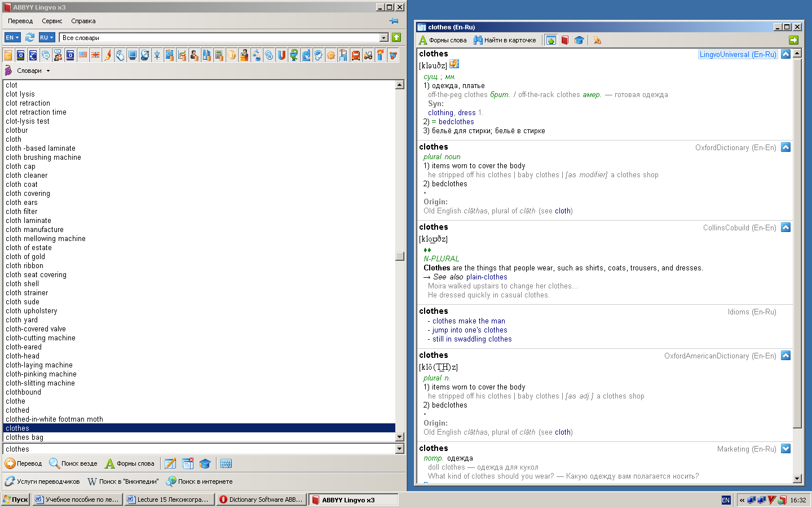Click the card-with-red-X icon in bottom toolbar
Image resolution: width=812 pixels, height=508 pixels.
[188, 463]
